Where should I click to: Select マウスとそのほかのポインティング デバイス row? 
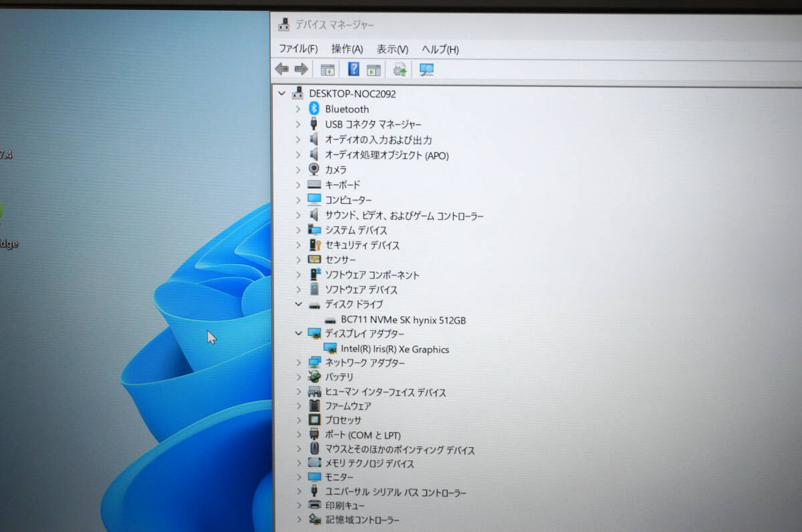click(x=400, y=450)
